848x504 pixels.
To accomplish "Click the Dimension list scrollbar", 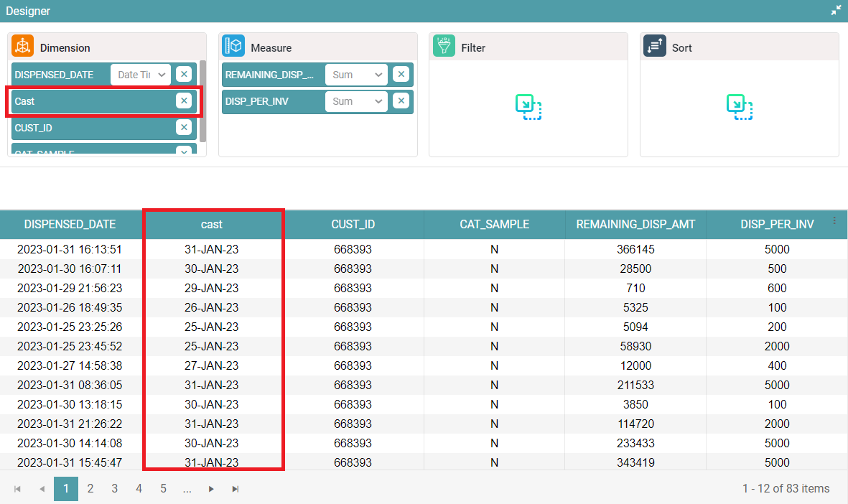I will coord(202,101).
